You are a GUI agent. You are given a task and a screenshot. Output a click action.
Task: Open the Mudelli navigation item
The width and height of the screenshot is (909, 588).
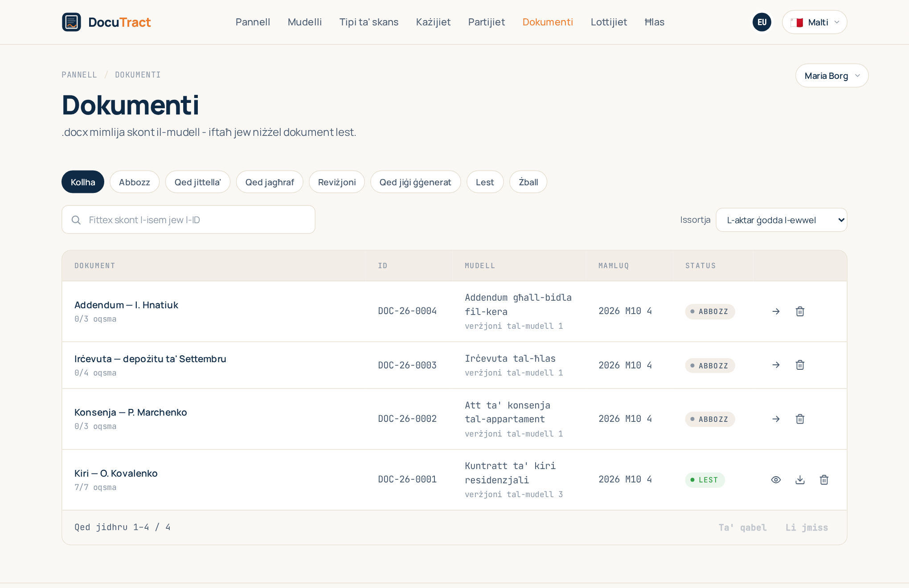point(305,22)
